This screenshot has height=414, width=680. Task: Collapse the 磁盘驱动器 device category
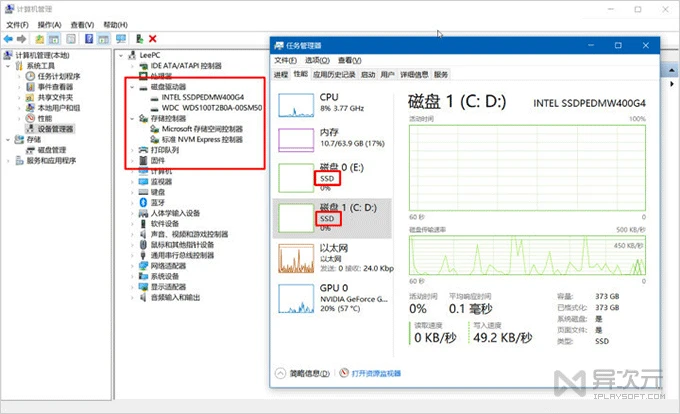pos(134,86)
